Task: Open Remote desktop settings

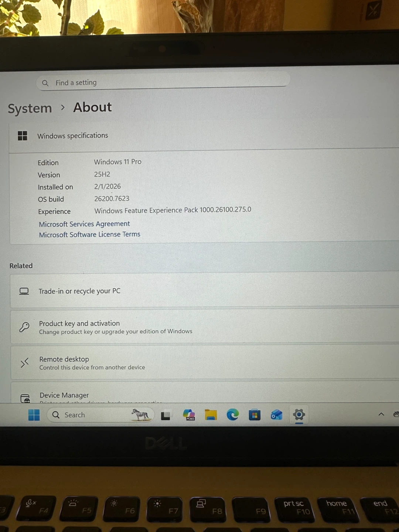Action: [x=205, y=362]
